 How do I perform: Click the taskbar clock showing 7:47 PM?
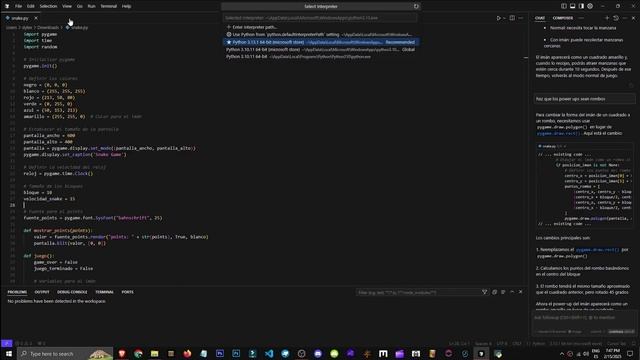613,353
